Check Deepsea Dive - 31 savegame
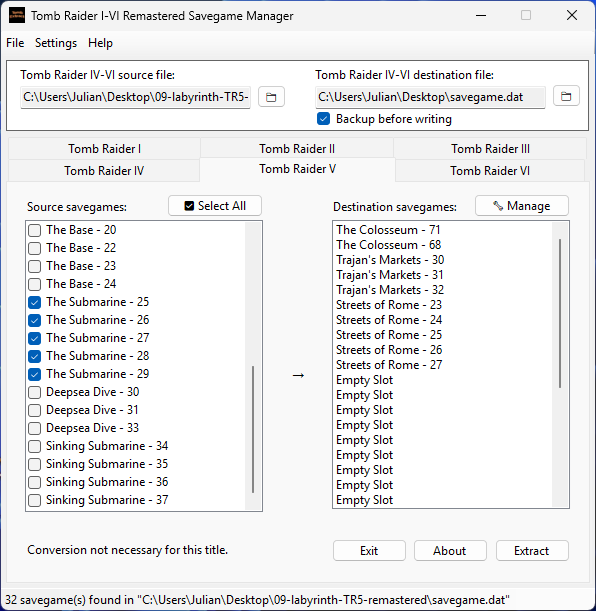The height and width of the screenshot is (611, 596). coord(35,410)
